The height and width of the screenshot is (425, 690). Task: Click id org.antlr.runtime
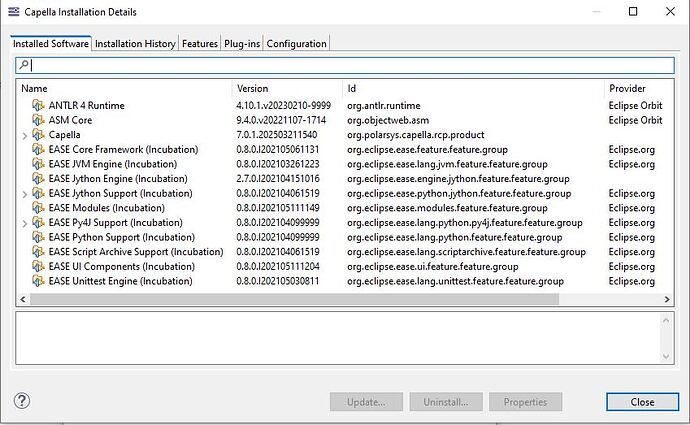click(384, 106)
